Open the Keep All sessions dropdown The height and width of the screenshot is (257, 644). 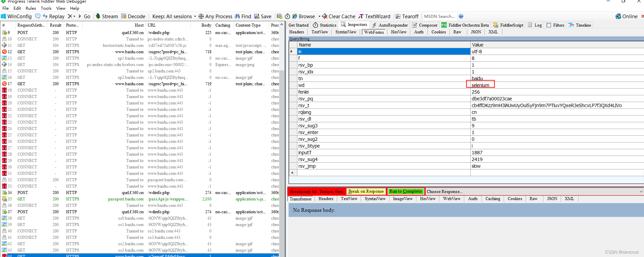click(x=174, y=16)
